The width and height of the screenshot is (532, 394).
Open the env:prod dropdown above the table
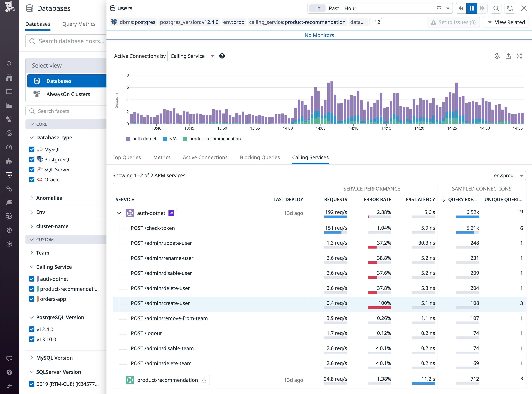[508, 175]
